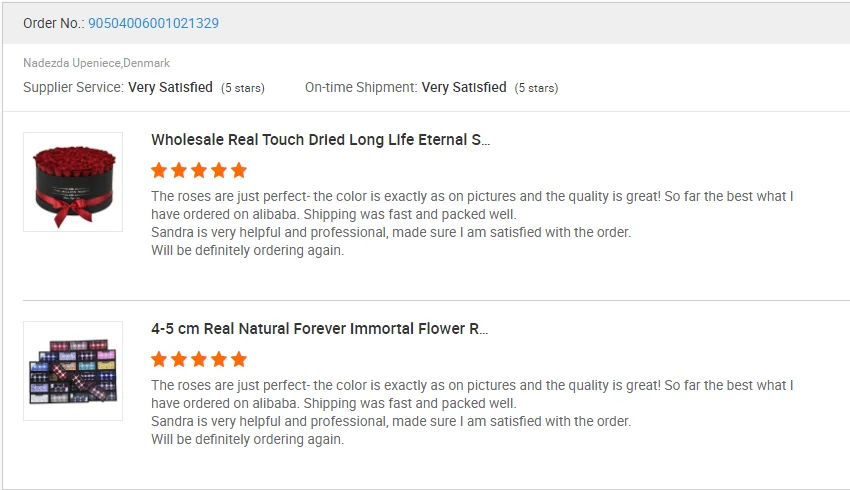Image resolution: width=850 pixels, height=490 pixels.
Task: Click the assorted gift boxes thumbnail
Action: click(73, 371)
